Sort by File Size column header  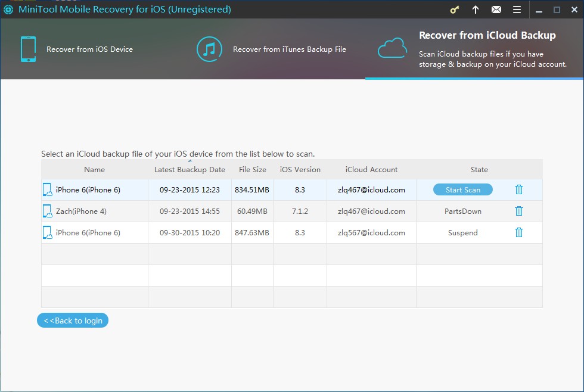(253, 170)
